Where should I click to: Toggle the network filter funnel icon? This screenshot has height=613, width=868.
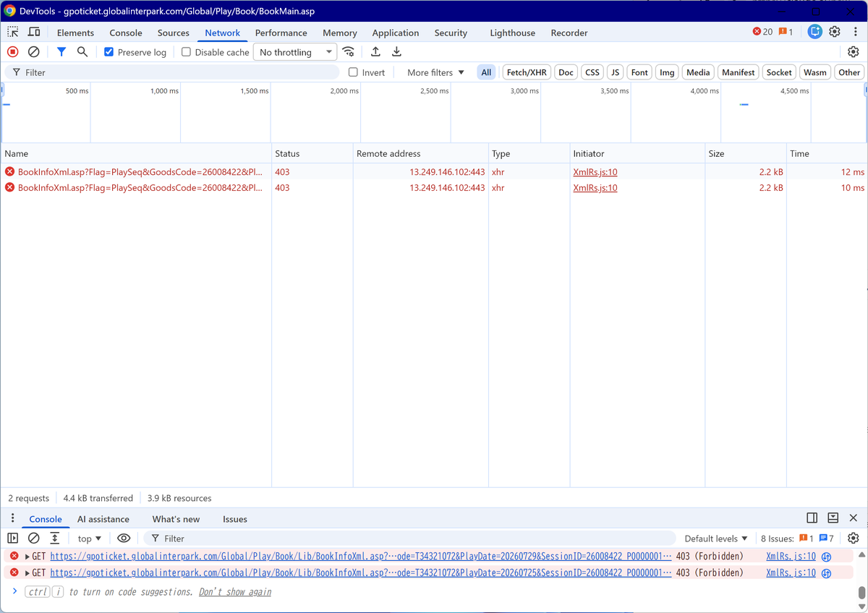click(61, 52)
